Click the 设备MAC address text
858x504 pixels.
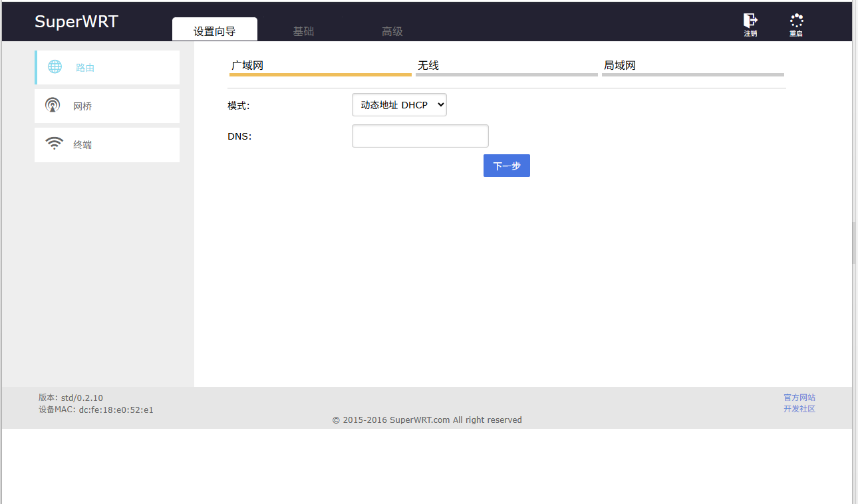click(96, 410)
